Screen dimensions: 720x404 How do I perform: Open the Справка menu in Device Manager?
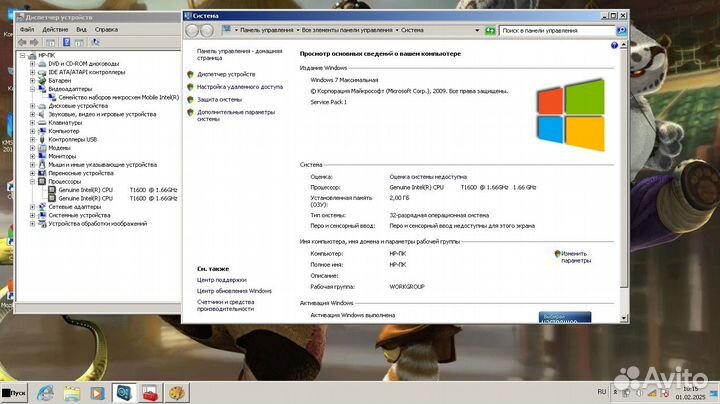pyautogui.click(x=106, y=29)
